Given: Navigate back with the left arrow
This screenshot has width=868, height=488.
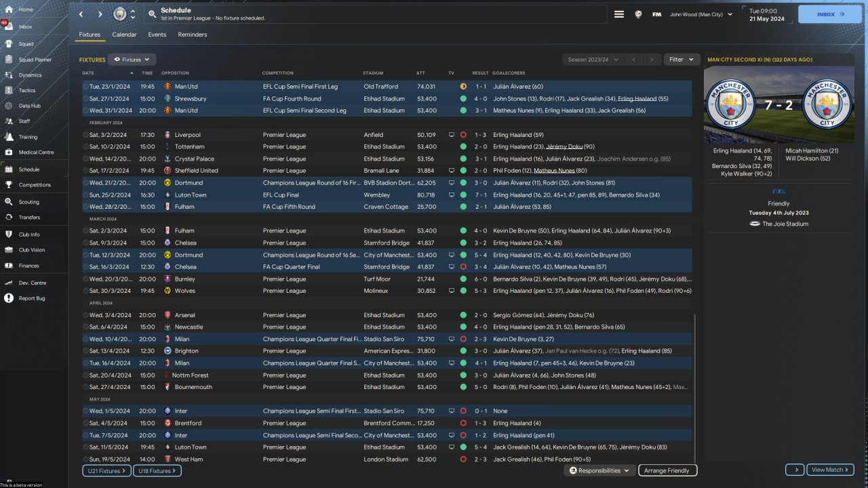Looking at the screenshot, I should [x=81, y=14].
